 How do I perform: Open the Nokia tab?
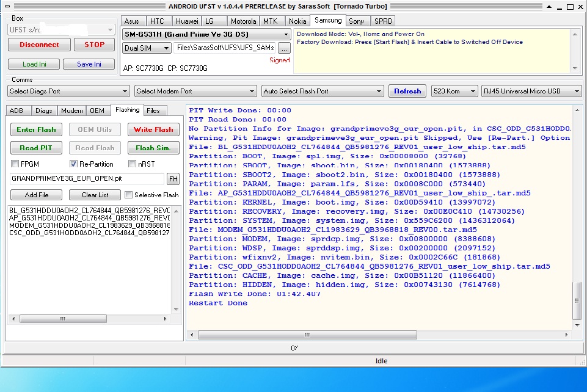(297, 21)
